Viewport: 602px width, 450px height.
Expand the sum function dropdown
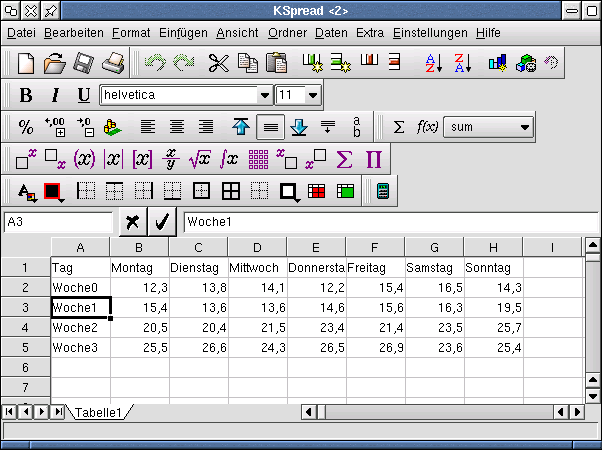(x=524, y=127)
